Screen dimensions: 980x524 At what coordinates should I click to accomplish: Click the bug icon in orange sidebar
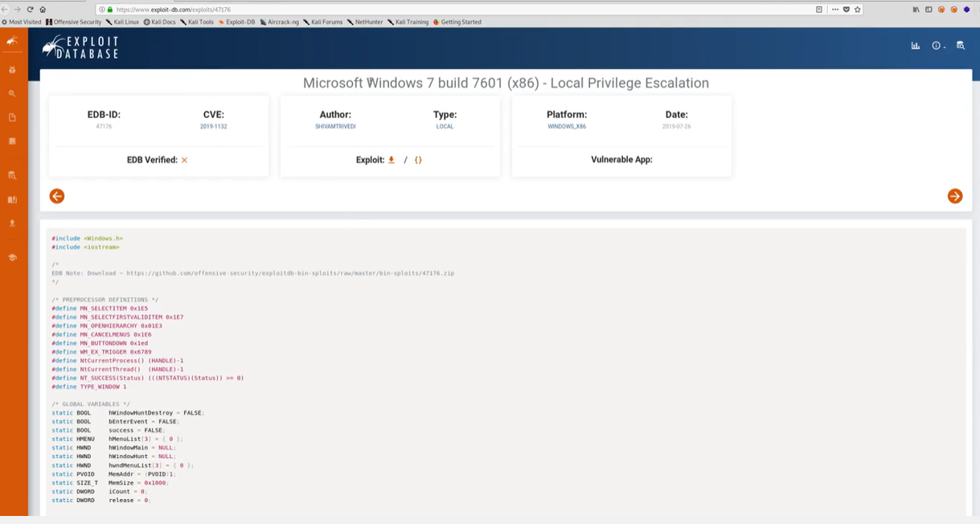[12, 70]
